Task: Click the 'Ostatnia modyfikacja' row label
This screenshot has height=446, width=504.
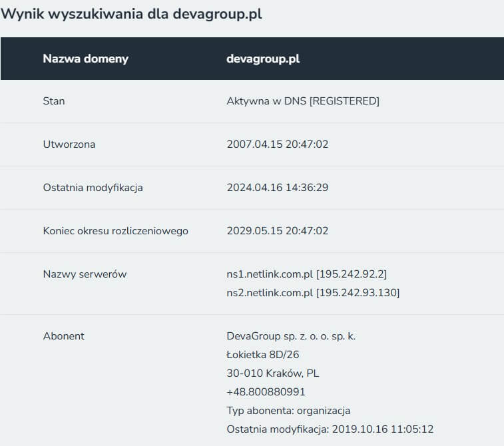Action: point(93,188)
